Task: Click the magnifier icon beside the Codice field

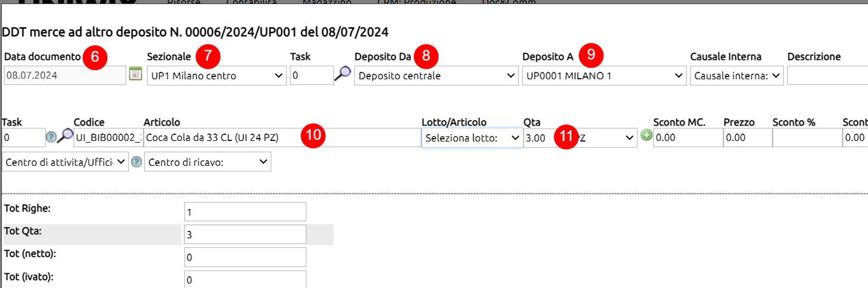Action: 66,136
